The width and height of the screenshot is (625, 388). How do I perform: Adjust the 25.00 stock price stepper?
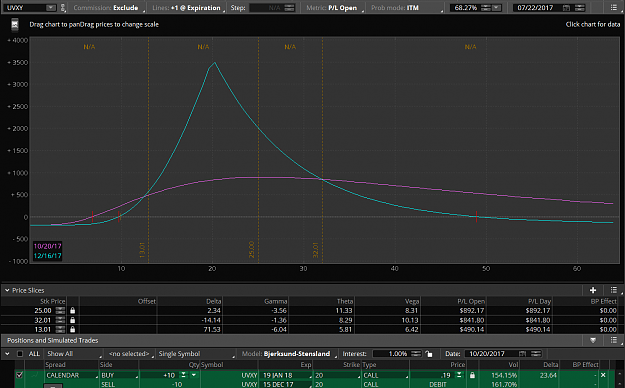(x=60, y=310)
